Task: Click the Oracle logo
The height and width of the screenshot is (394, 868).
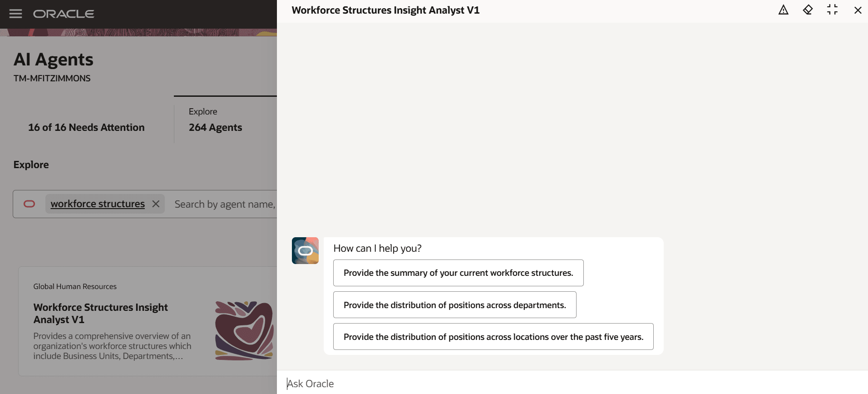Action: pos(63,13)
